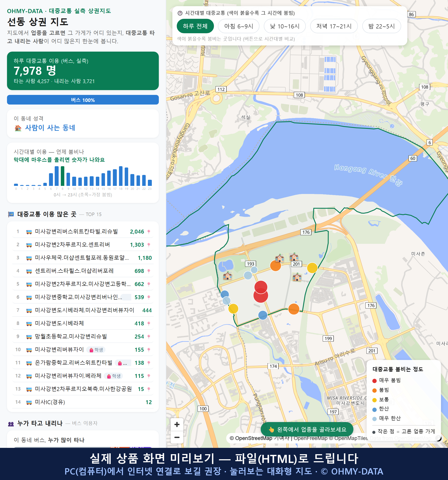Screen dimensions: 448x480
Task: Click school icon overlapping the northern orange marker
Action: pos(279,258)
